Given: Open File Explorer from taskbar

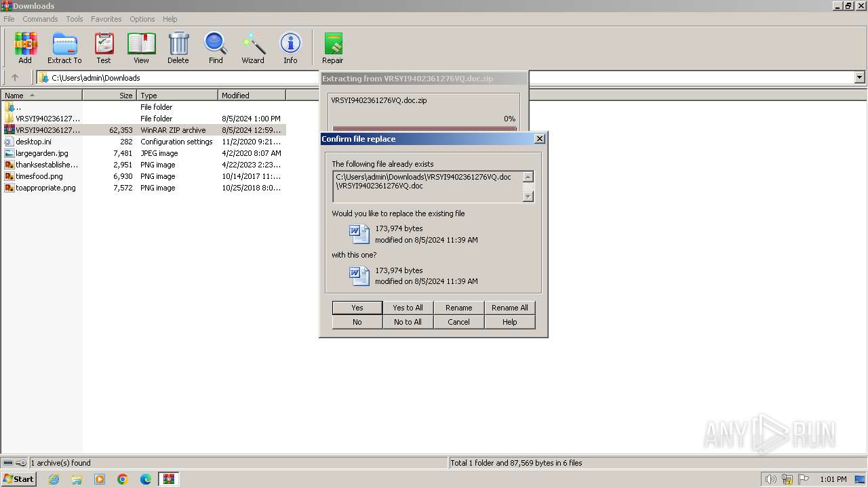Looking at the screenshot, I should point(77,479).
